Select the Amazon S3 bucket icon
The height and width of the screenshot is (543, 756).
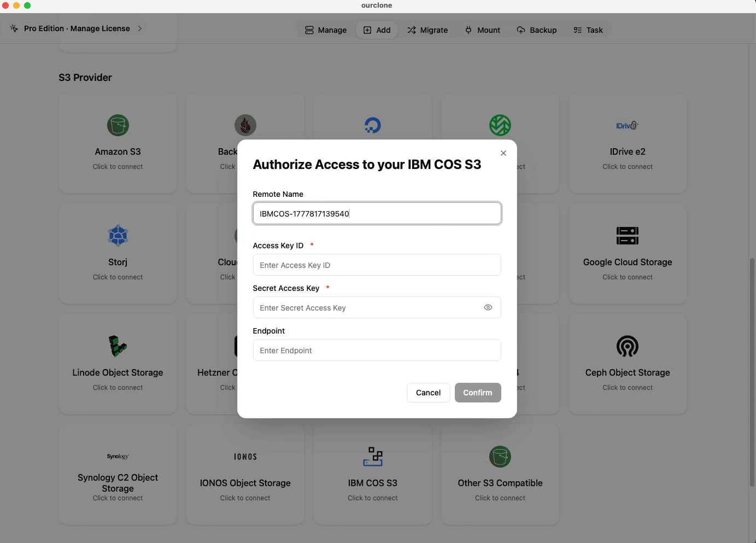click(118, 125)
